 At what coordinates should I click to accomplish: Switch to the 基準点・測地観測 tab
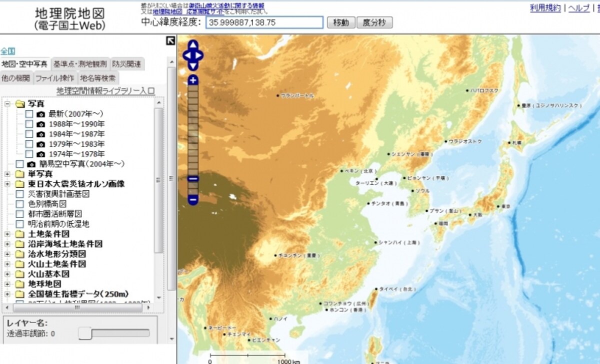[x=80, y=64]
